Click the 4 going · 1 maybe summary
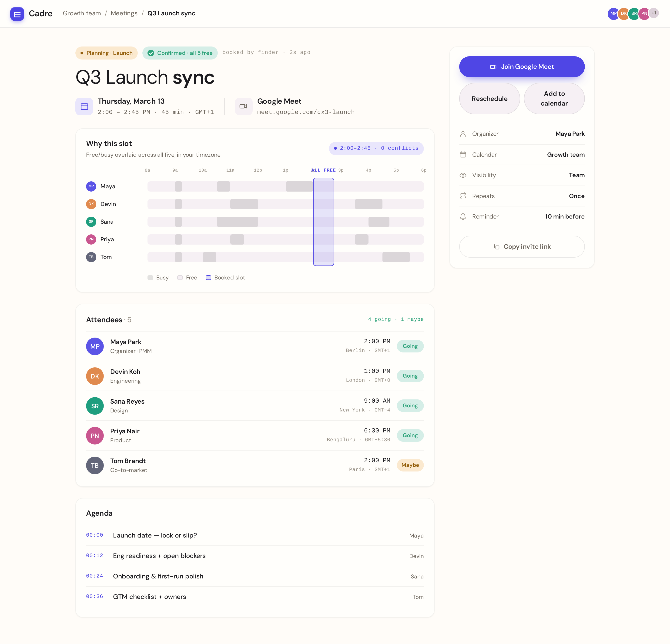670x644 pixels. 395,319
